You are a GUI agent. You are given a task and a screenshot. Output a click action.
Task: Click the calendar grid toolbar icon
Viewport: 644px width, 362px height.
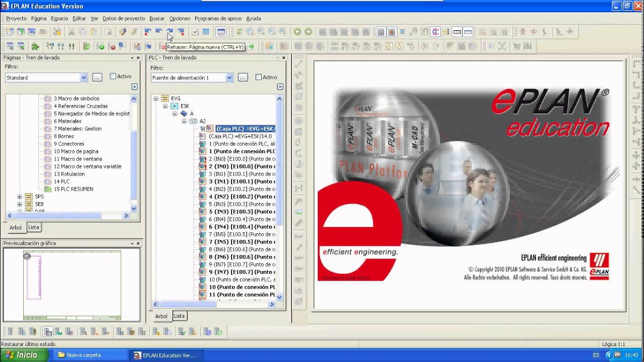pos(206,32)
